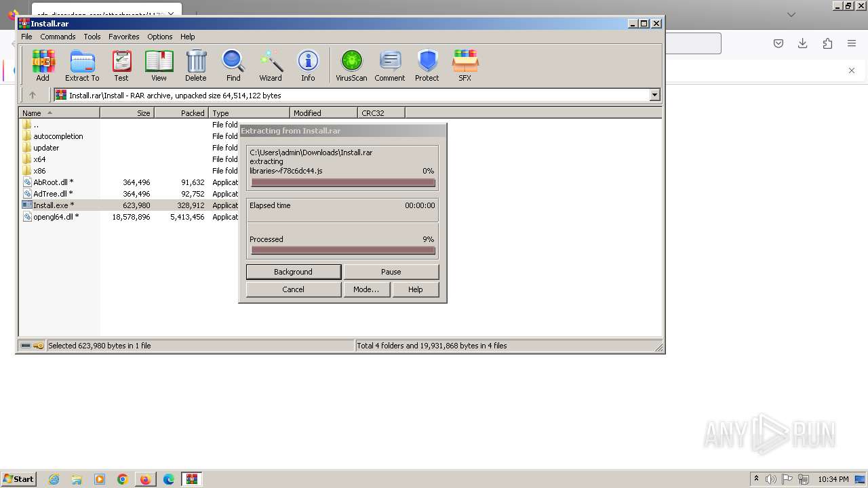The width and height of the screenshot is (868, 488).
Task: Click the WinRAR taskbar button
Action: pos(192,479)
